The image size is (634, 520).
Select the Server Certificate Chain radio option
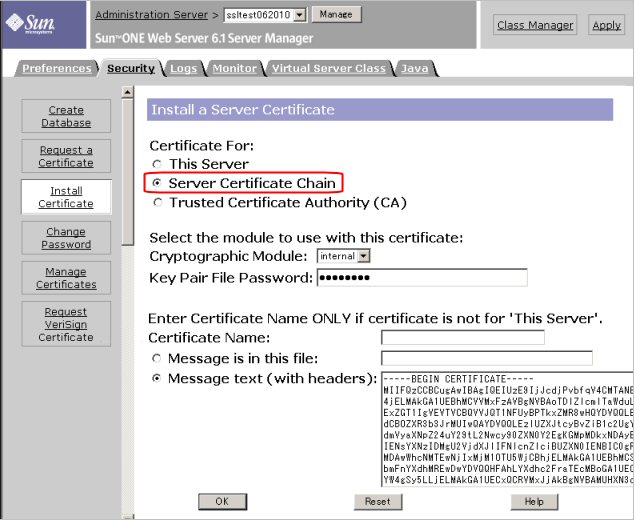[x=157, y=183]
